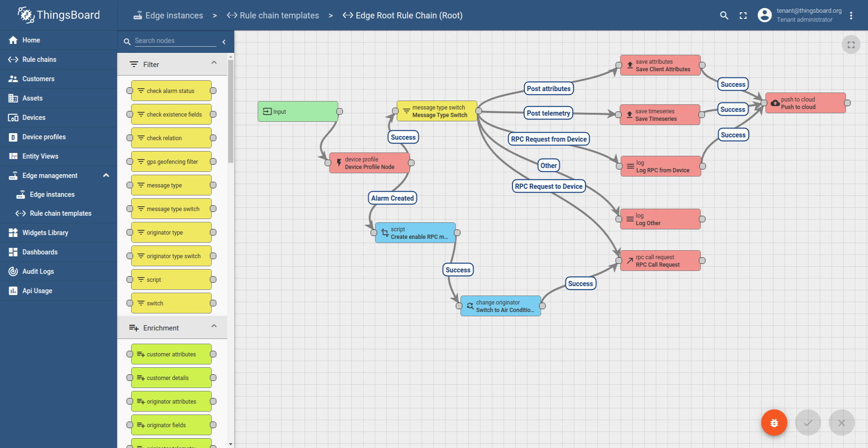Pick customer attributes enrichment node
Screen dimensions: 868x448
click(x=171, y=354)
